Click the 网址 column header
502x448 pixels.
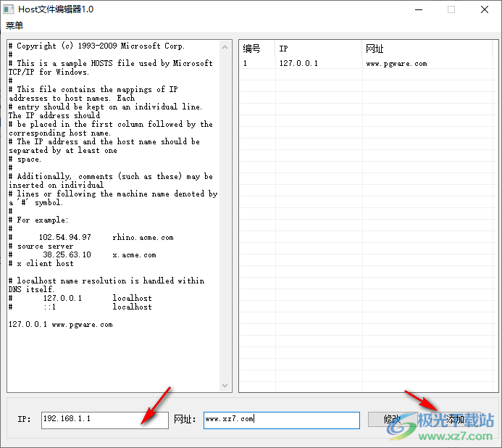coord(420,49)
